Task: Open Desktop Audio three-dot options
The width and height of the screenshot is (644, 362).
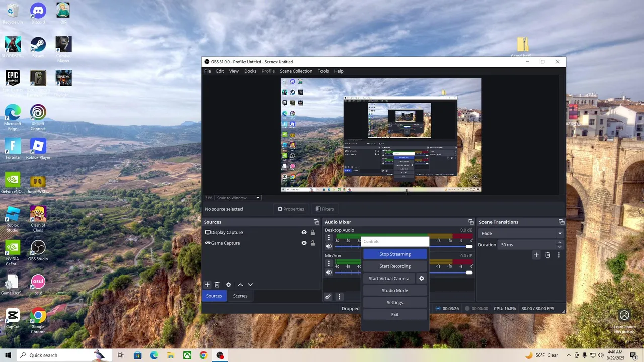Action: 329,238
